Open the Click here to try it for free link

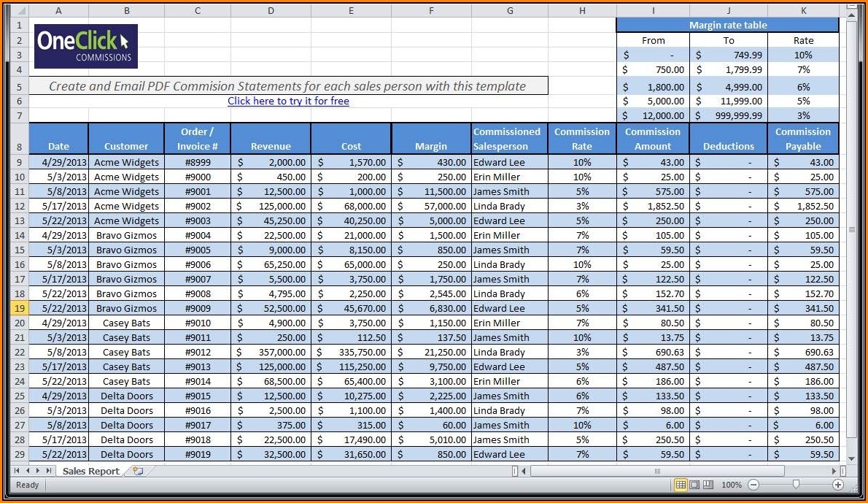coord(288,101)
